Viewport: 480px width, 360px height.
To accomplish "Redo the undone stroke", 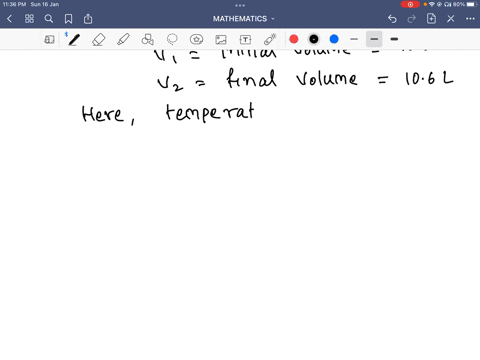I will pyautogui.click(x=412, y=19).
